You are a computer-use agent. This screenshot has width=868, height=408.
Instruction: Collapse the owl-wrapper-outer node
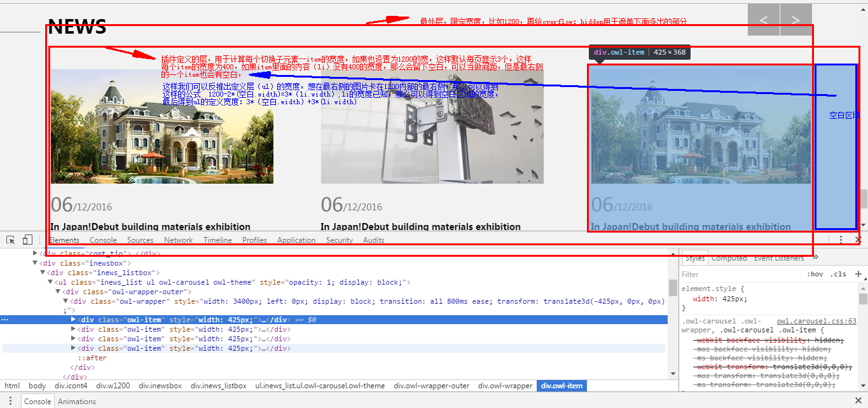point(58,292)
